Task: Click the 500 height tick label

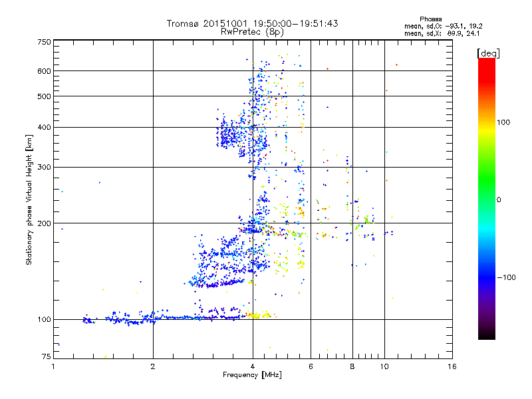Action: 44,96
